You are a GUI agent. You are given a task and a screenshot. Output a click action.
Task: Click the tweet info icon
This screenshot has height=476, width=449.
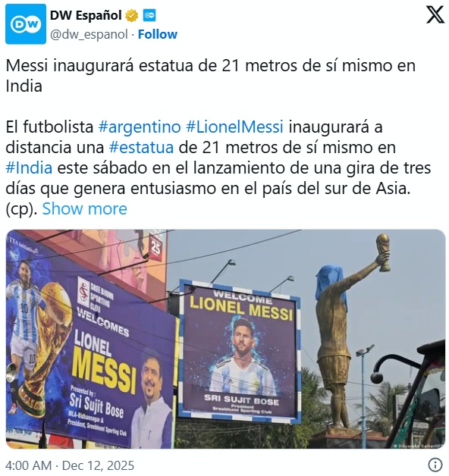click(435, 465)
